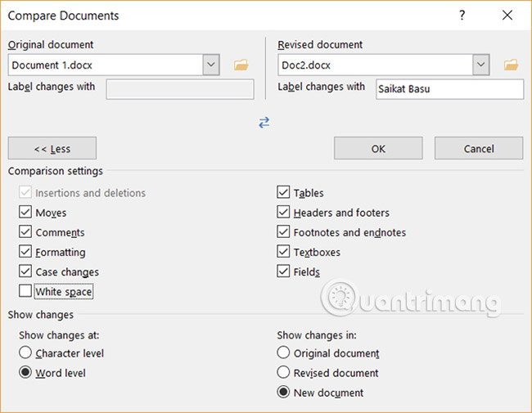
Task: Browse for original document folder icon
Action: 241,65
